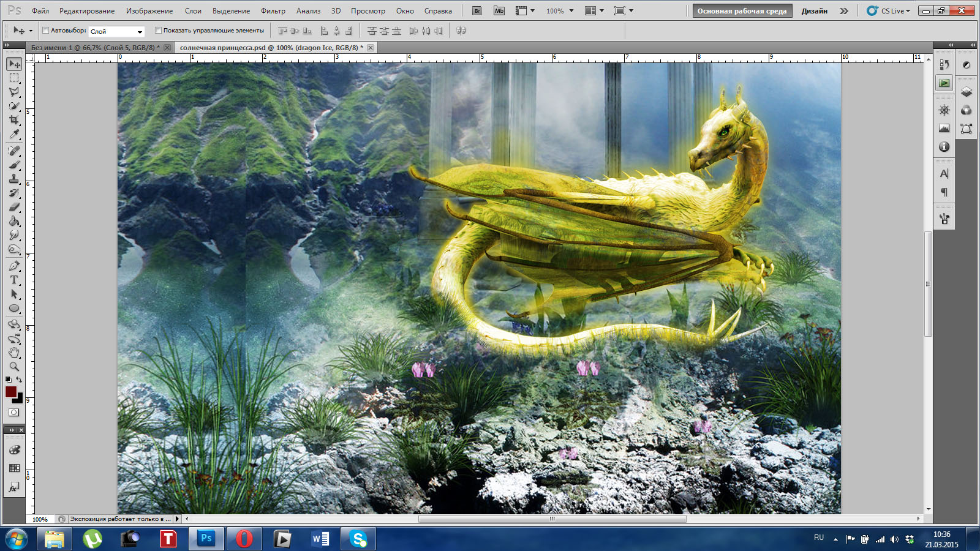Open the History panel icon
Screen dimensions: 980x551
[x=944, y=64]
